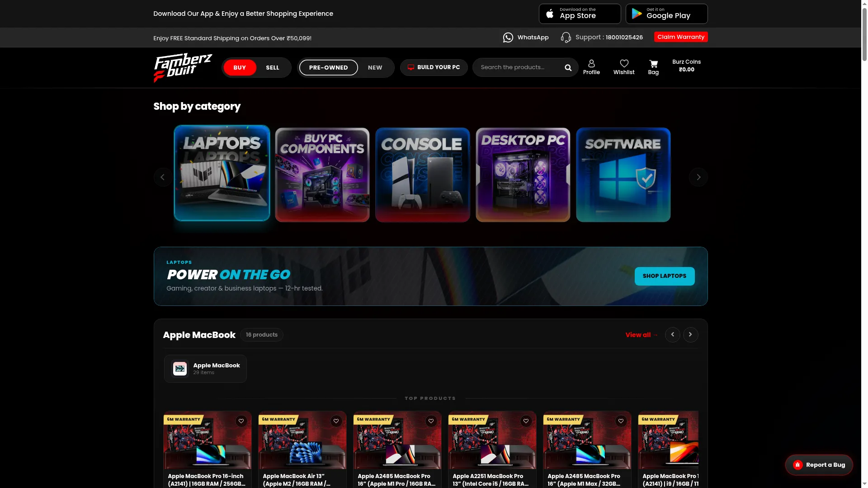This screenshot has width=868, height=488.
Task: Click the Famberz Built logo
Action: pyautogui.click(x=183, y=68)
